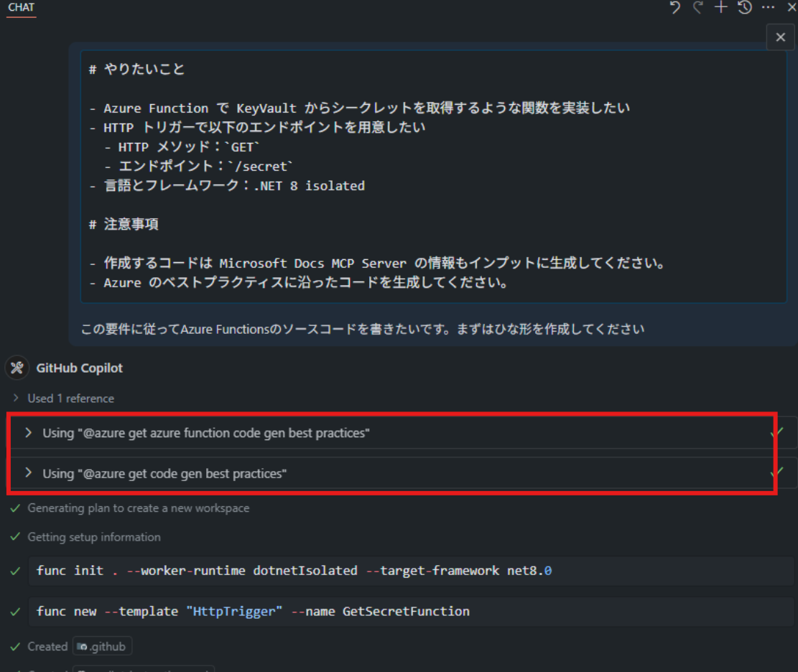The height and width of the screenshot is (672, 798).
Task: Open chat history clock icon
Action: point(745,7)
